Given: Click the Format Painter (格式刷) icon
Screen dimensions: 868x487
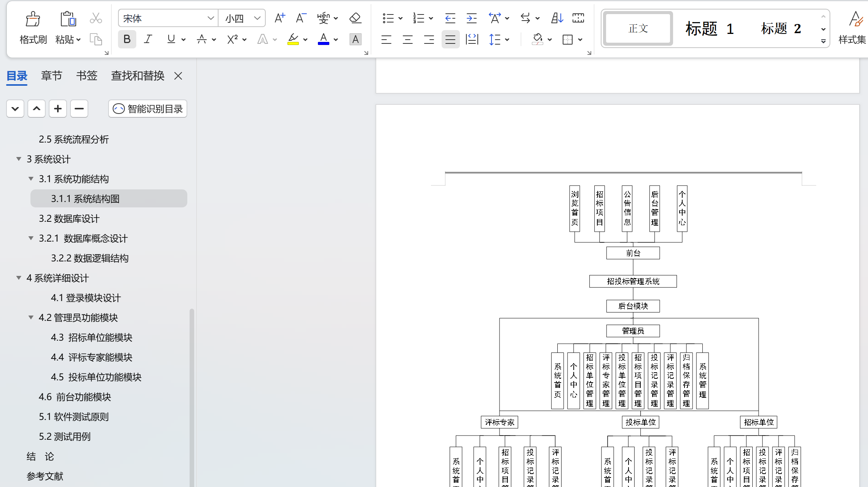Looking at the screenshot, I should pos(33,19).
